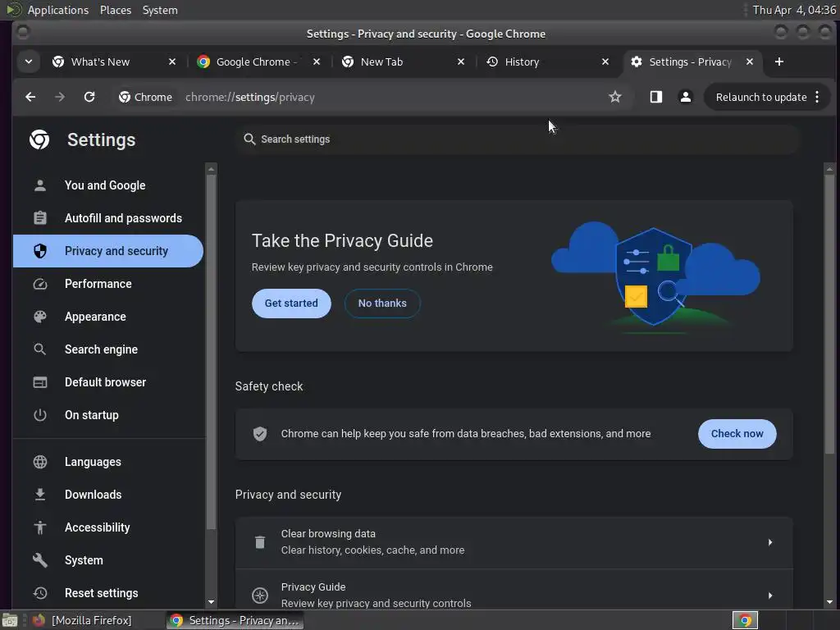Click the main page scrollbar thumb

click(x=829, y=313)
